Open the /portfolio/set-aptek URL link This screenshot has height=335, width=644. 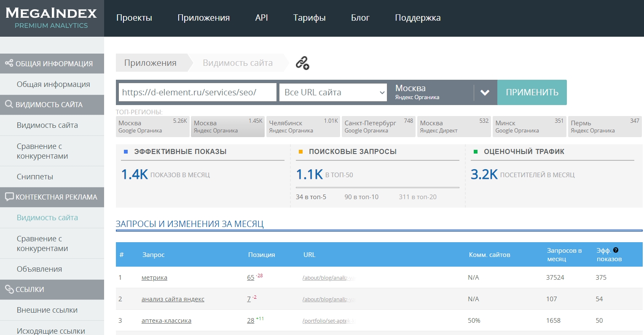328,321
